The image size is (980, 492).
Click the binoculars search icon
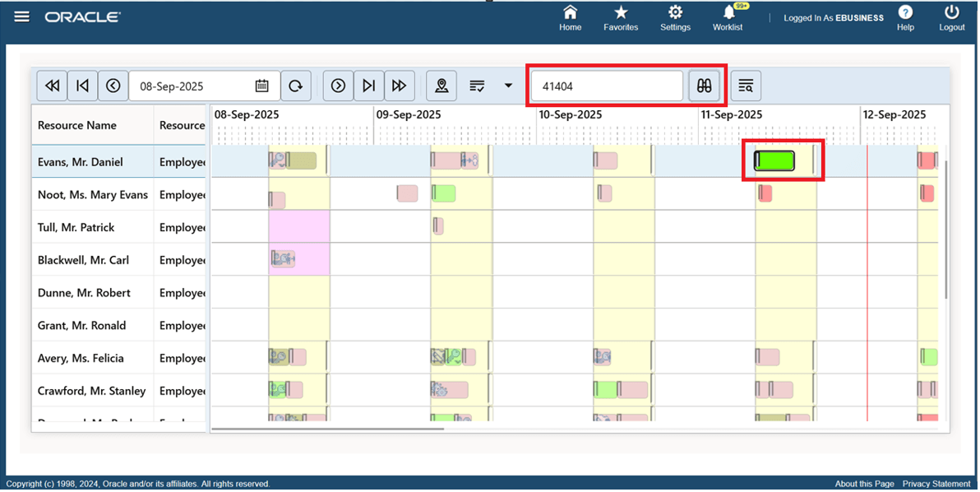tap(705, 85)
